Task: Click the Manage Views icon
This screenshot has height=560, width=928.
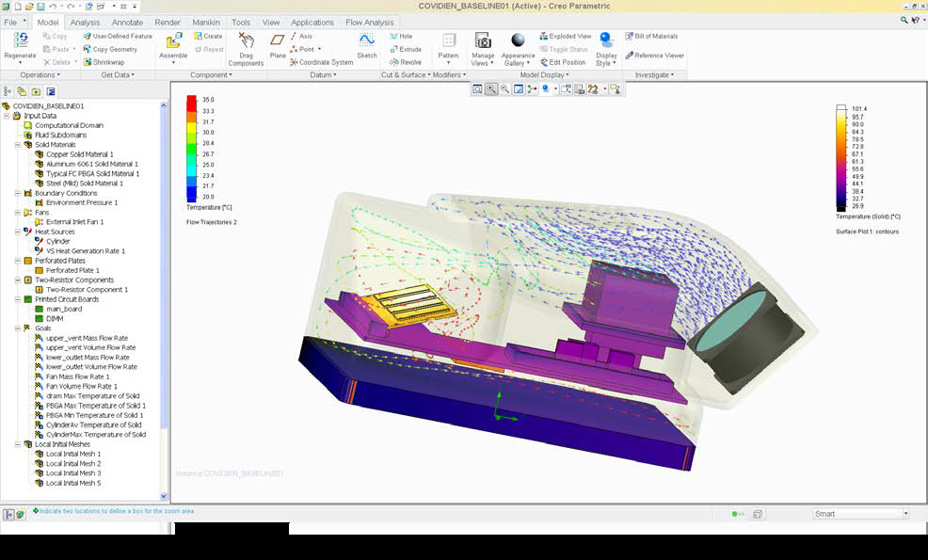Action: (x=483, y=41)
